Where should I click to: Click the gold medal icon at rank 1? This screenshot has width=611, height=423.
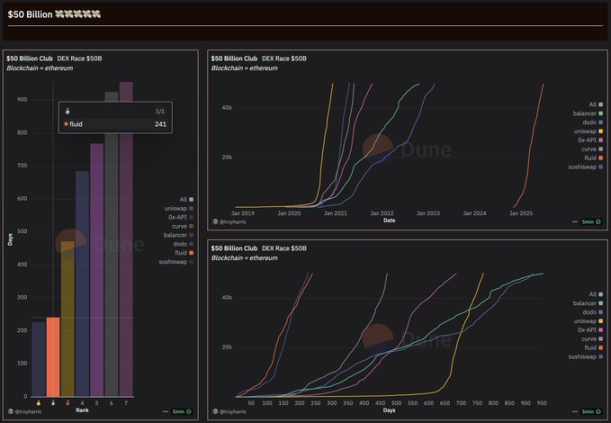38,403
